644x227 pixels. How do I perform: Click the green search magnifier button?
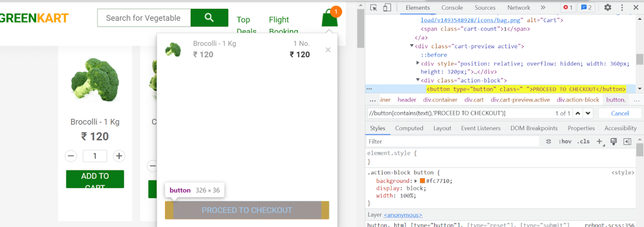coord(209,18)
